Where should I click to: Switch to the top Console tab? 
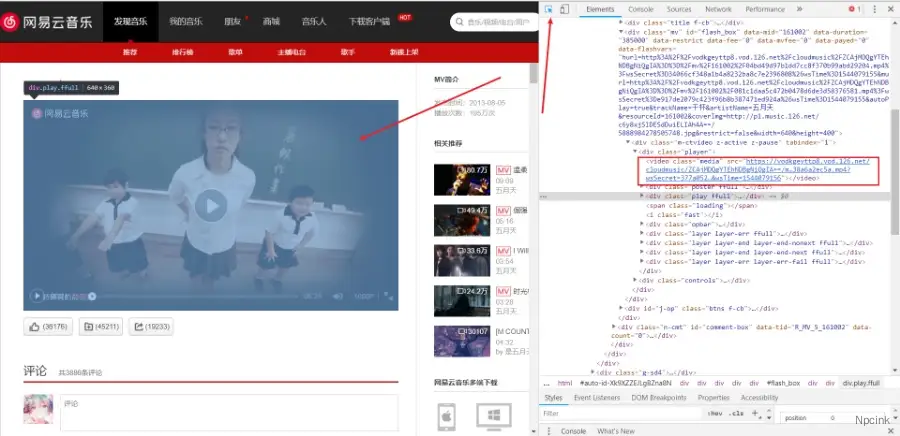(641, 9)
